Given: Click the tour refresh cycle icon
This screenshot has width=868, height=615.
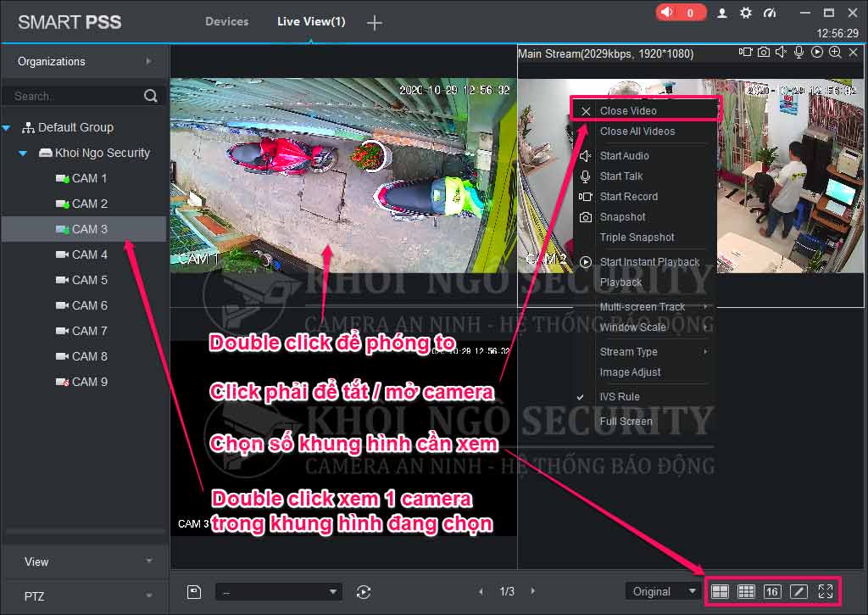Looking at the screenshot, I should [363, 592].
